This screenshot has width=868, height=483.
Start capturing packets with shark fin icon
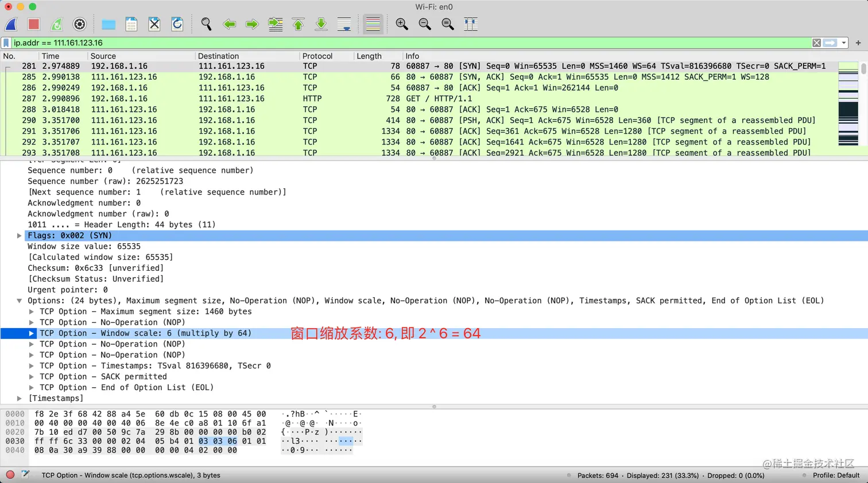[11, 24]
